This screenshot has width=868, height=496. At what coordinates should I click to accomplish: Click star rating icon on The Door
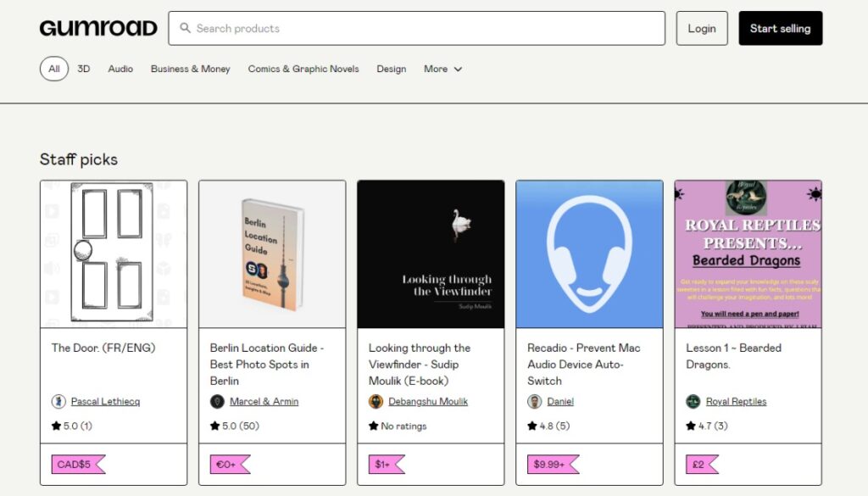(x=56, y=426)
